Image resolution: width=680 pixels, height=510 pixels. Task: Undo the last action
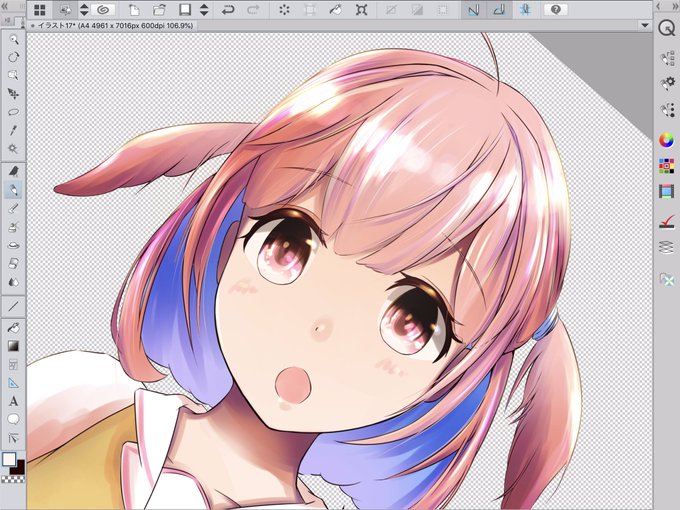point(228,10)
